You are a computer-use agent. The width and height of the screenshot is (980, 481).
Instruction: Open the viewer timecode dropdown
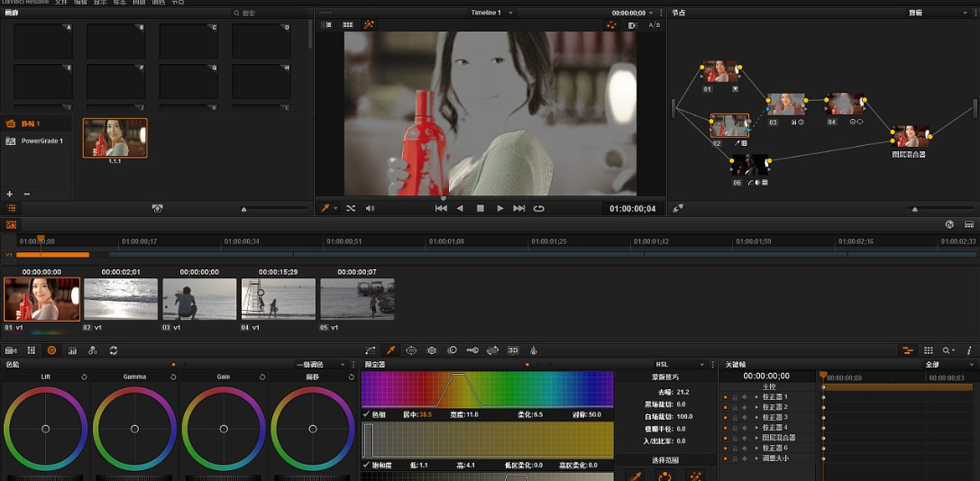651,13
